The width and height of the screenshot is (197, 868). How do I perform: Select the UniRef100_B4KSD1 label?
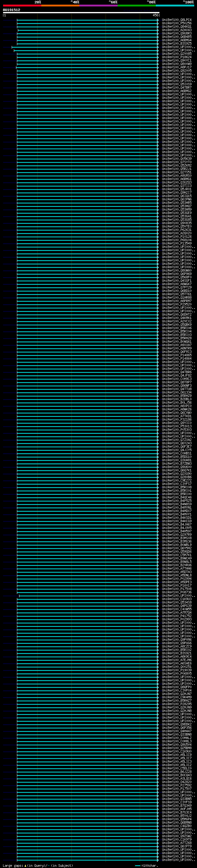point(176,518)
